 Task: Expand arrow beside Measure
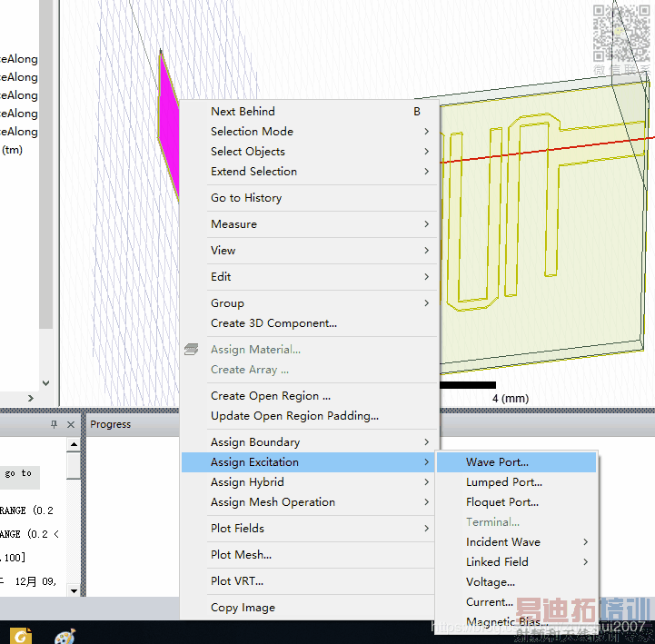426,224
